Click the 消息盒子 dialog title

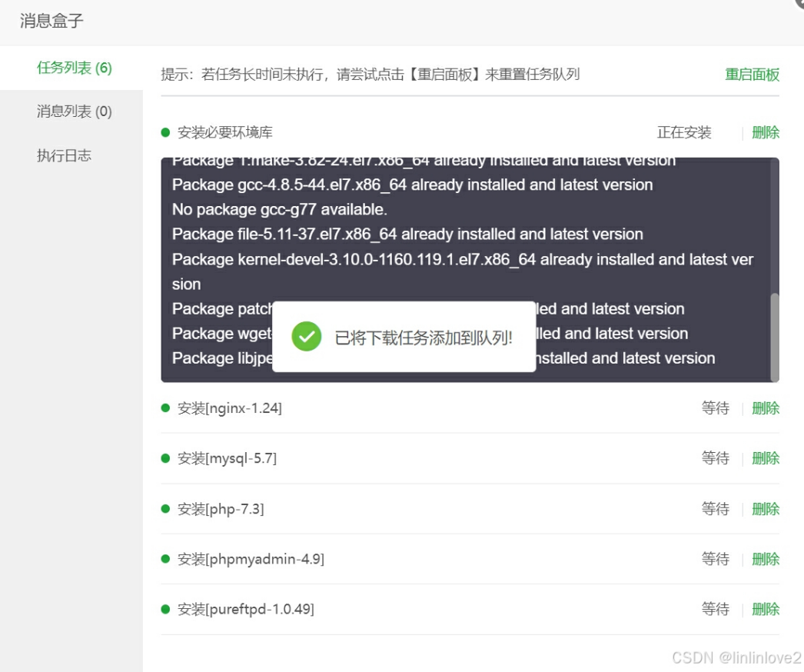pyautogui.click(x=51, y=21)
